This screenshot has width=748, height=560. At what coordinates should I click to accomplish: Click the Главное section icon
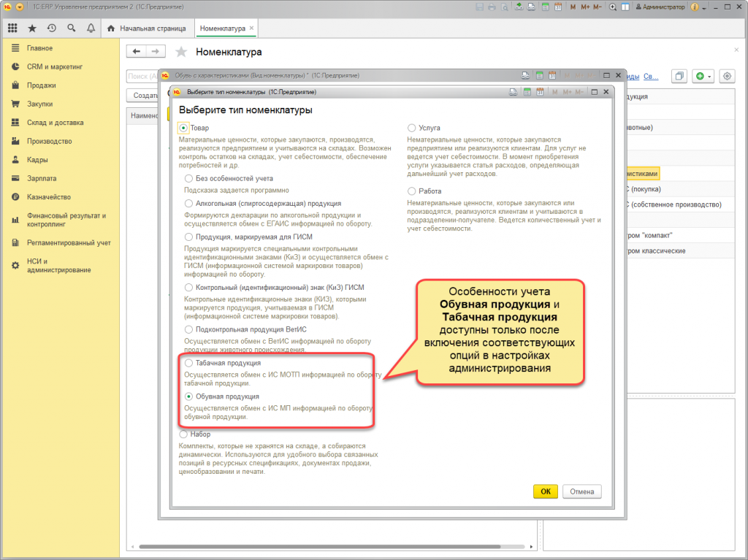(x=15, y=48)
